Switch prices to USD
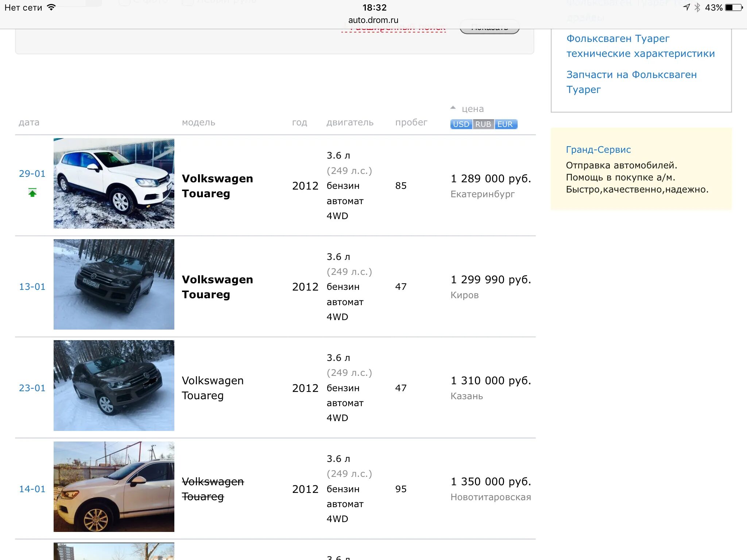The width and height of the screenshot is (747, 560). pyautogui.click(x=461, y=124)
